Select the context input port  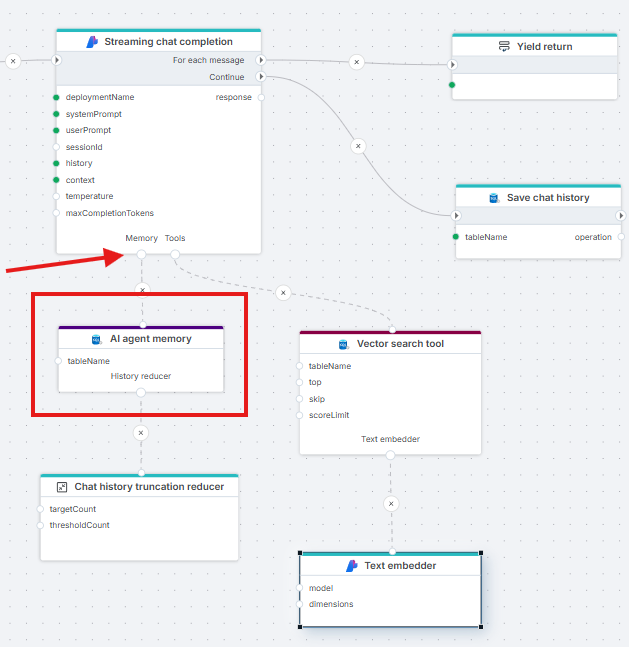(57, 180)
